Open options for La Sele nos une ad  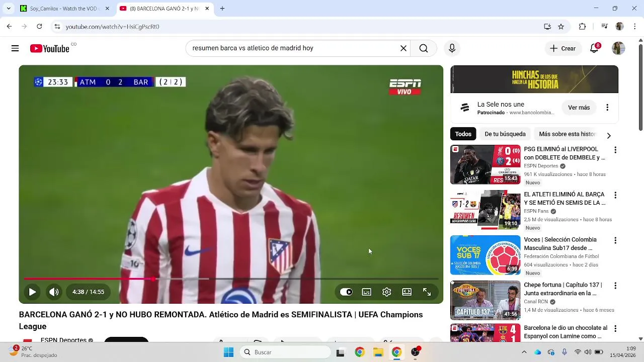click(x=607, y=108)
